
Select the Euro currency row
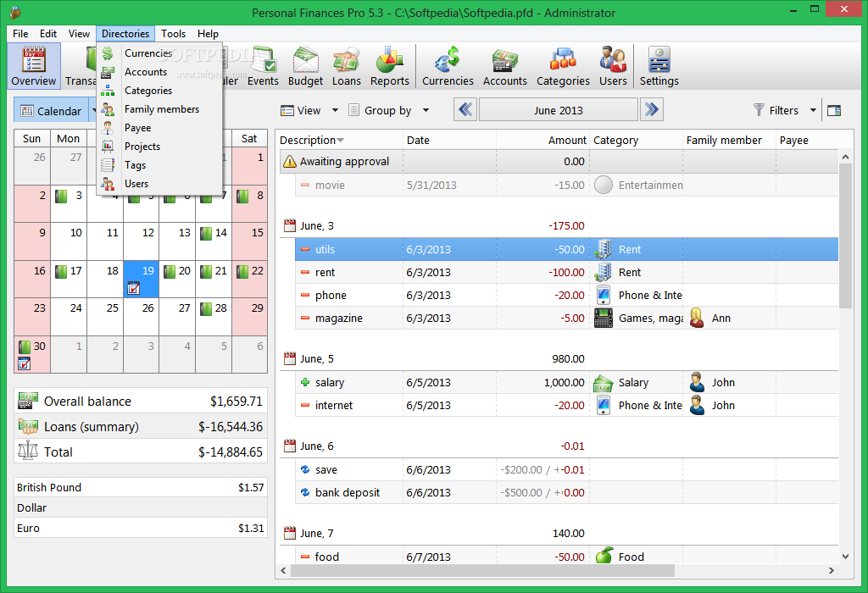pos(141,529)
